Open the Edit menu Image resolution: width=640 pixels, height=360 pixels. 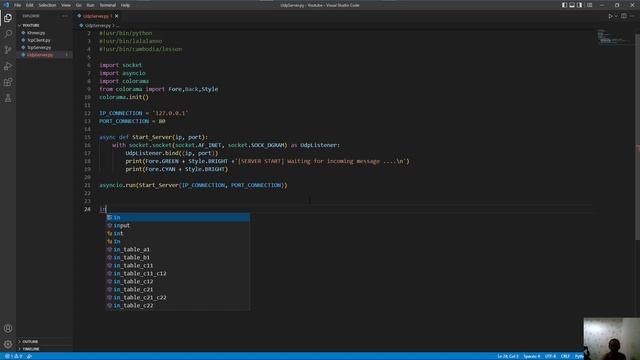coord(30,5)
